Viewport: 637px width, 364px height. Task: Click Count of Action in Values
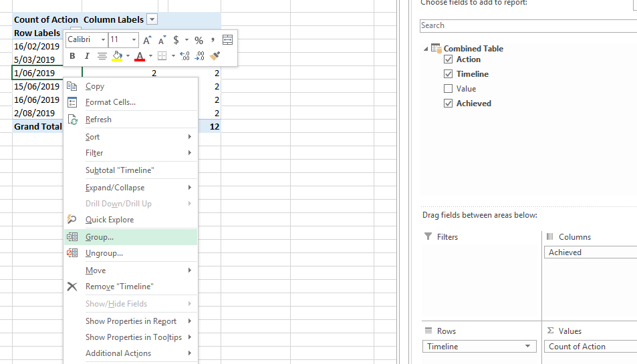pos(591,347)
